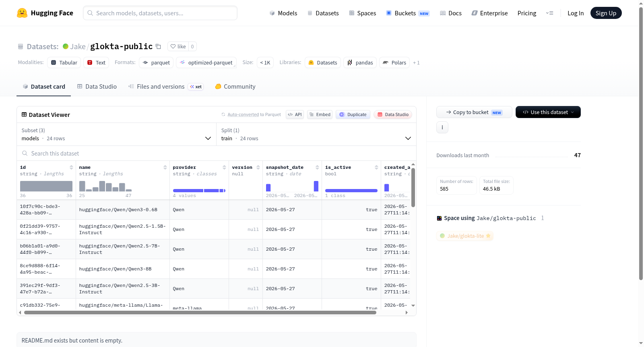Click the sort icon on id column
The width and height of the screenshot is (644, 347).
(x=71, y=167)
